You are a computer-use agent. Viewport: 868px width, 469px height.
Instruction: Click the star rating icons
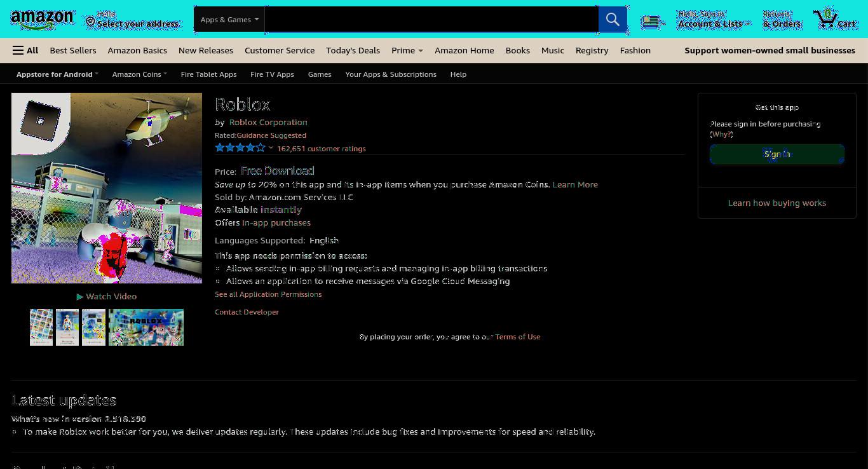coord(240,148)
